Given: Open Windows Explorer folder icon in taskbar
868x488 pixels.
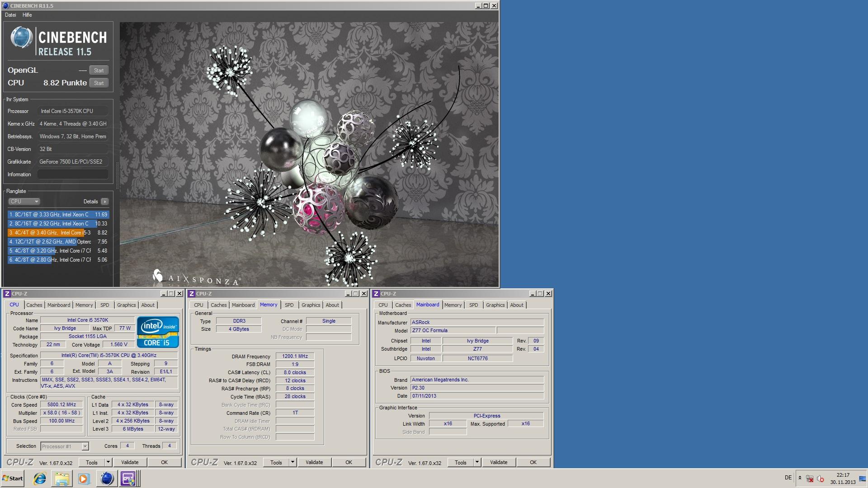Looking at the screenshot, I should 62,479.
